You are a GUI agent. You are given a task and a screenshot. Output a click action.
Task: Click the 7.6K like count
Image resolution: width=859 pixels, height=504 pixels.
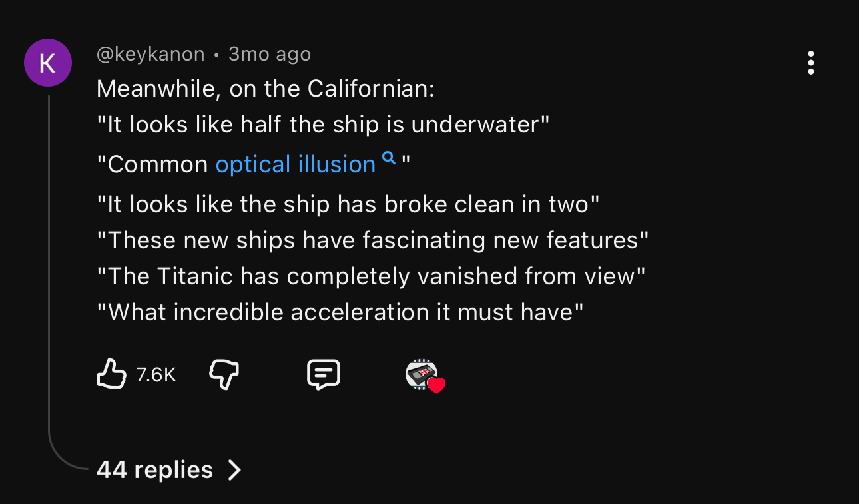pos(156,375)
